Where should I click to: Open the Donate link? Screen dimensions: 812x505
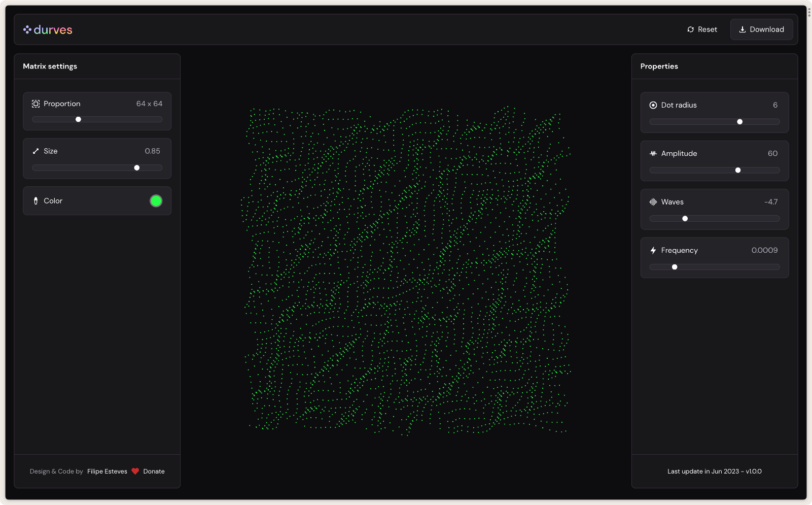click(154, 472)
